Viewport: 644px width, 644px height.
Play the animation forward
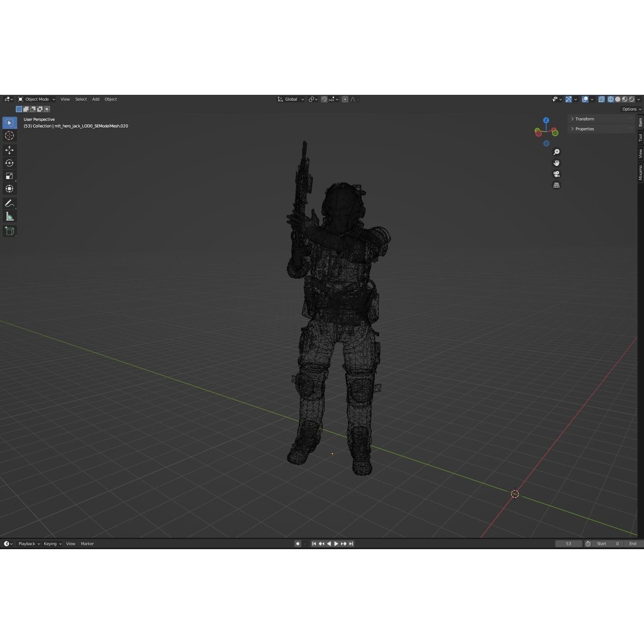[336, 544]
